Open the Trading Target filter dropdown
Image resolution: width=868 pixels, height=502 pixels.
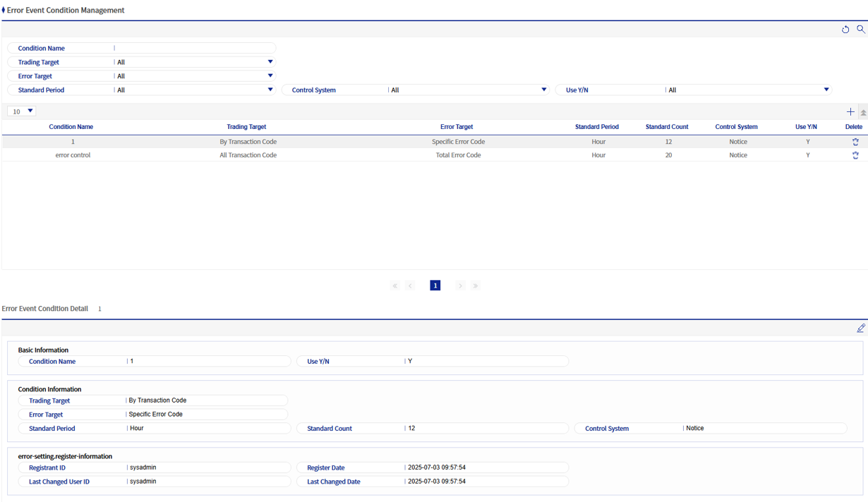(270, 62)
